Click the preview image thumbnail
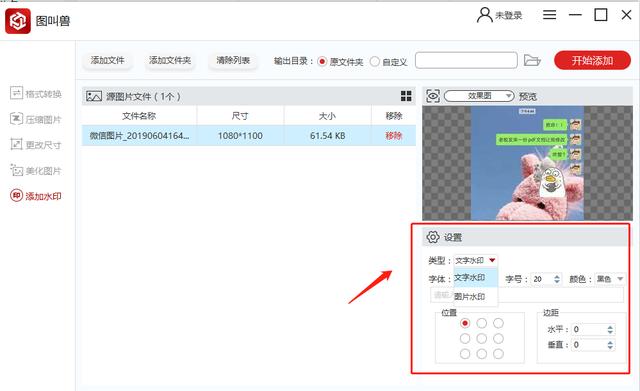This screenshot has height=391, width=640. pyautogui.click(x=527, y=163)
